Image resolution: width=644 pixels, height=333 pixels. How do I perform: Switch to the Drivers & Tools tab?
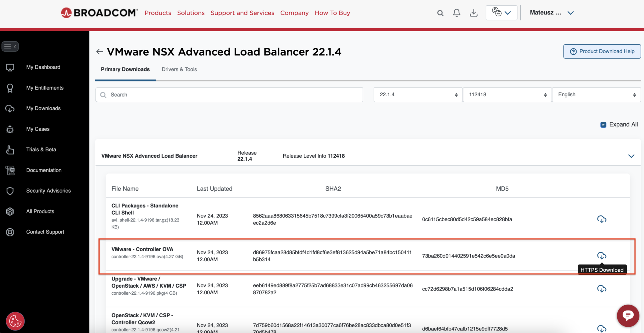coord(179,70)
